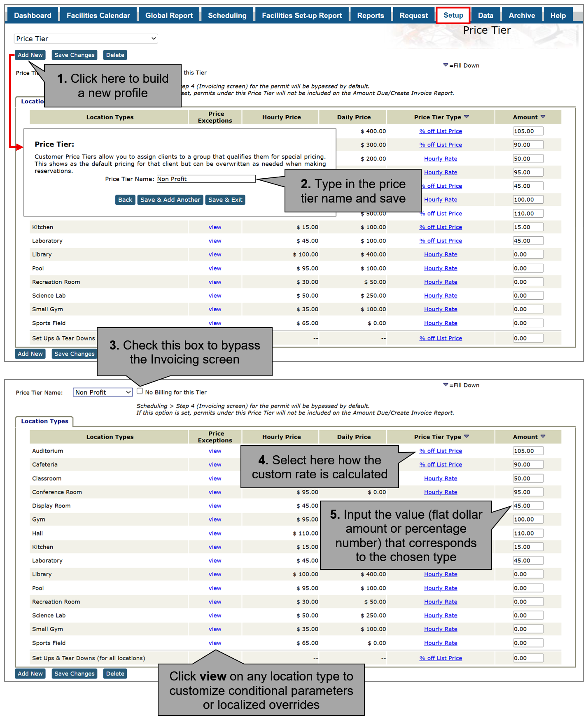This screenshot has width=588, height=720.
Task: Click Back in the Price Tier dialog
Action: (125, 200)
